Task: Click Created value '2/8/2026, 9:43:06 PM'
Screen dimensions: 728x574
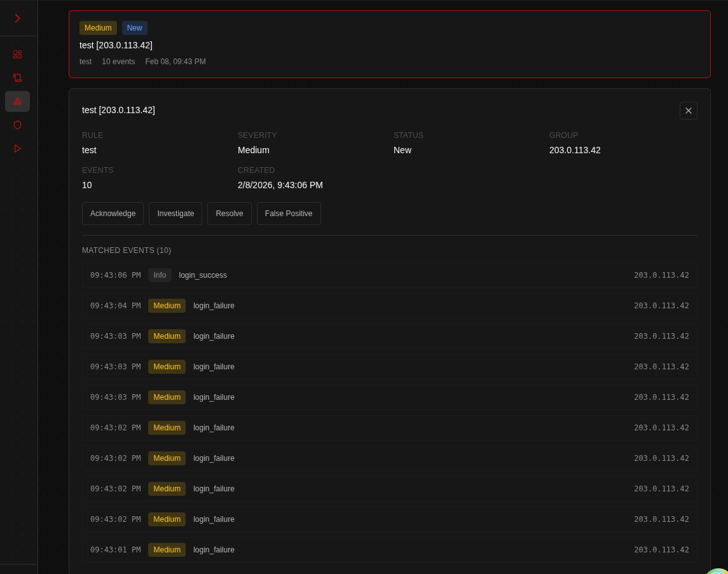Action: pyautogui.click(x=280, y=185)
